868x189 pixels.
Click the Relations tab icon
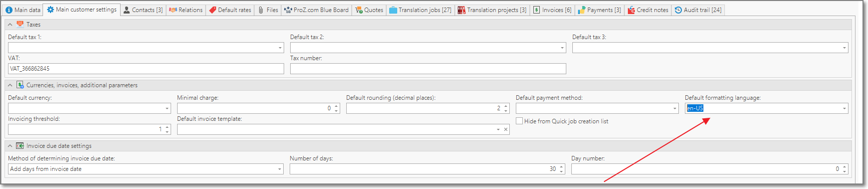[173, 10]
